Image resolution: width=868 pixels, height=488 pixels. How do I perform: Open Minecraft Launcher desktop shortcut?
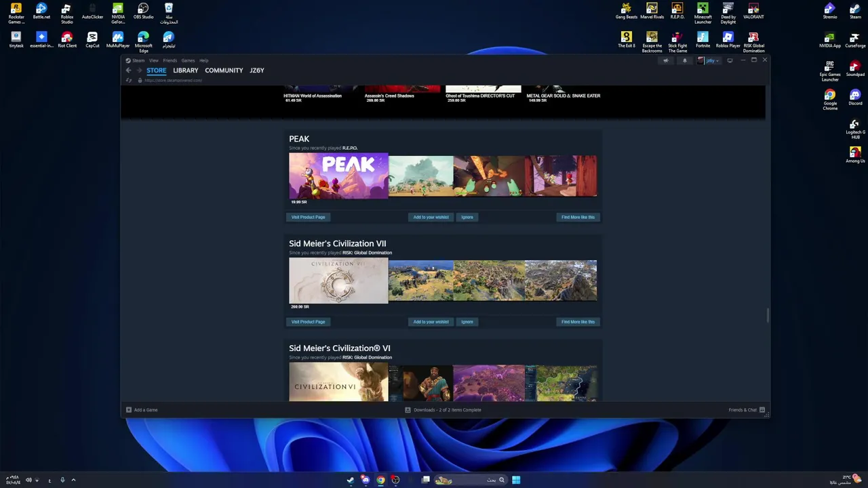point(703,12)
